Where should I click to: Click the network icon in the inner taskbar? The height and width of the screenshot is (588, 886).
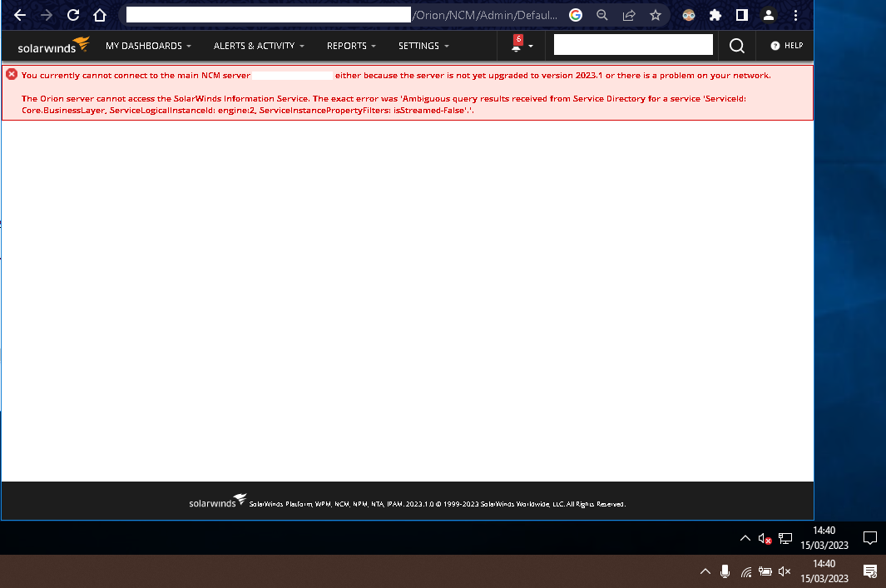click(785, 538)
